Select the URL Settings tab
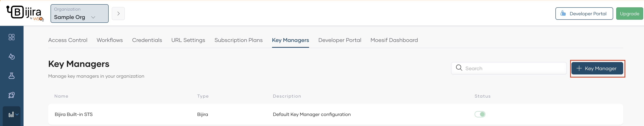The image size is (644, 126). 188,40
